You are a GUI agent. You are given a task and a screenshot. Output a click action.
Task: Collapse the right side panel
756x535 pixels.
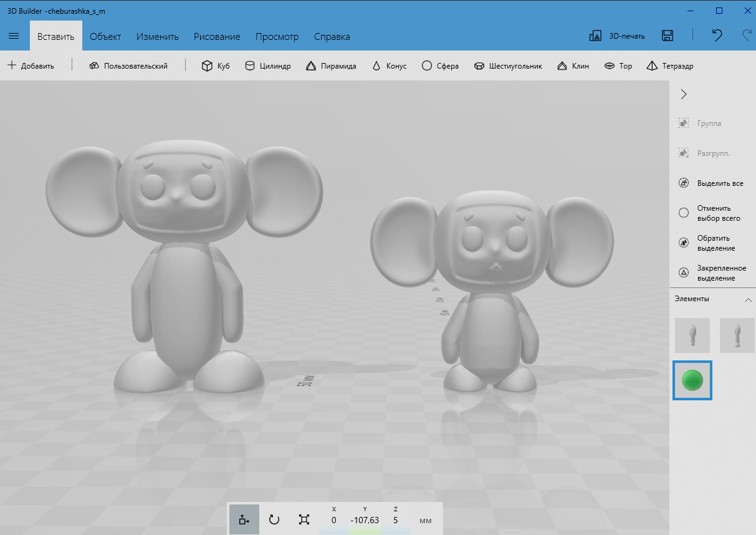[x=684, y=94]
